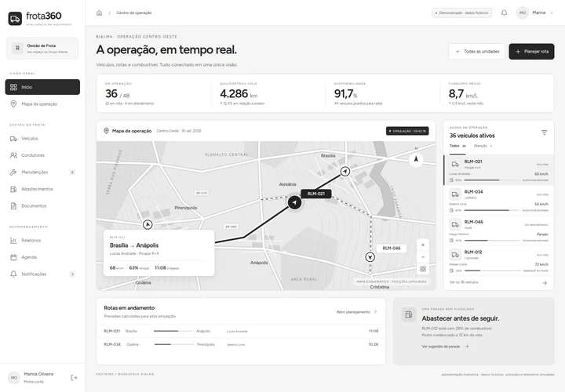This screenshot has height=392, width=565.
Task: Click the RLM-021 route progress bar
Action: point(173,331)
